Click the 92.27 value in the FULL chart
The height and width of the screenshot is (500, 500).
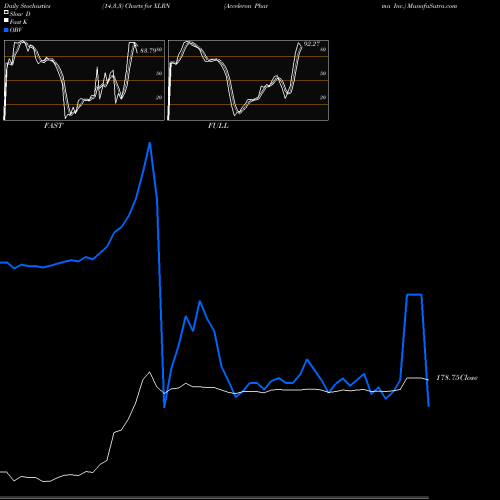pyautogui.click(x=312, y=44)
